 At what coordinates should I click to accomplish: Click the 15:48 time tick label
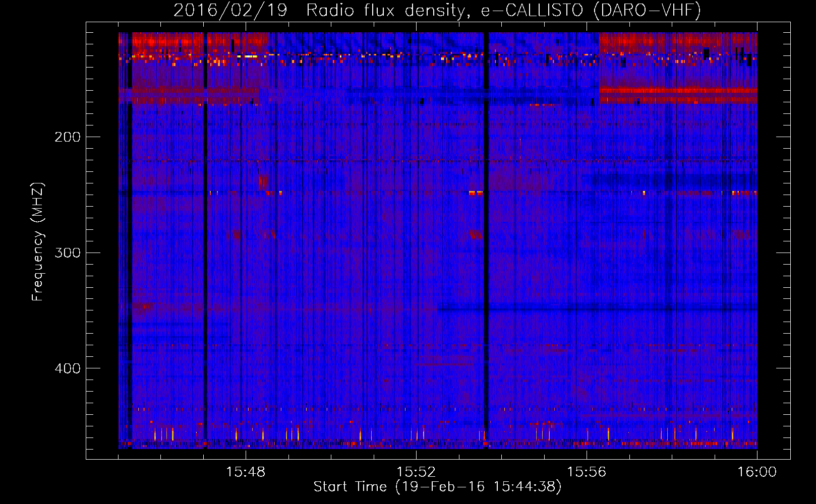[246, 472]
